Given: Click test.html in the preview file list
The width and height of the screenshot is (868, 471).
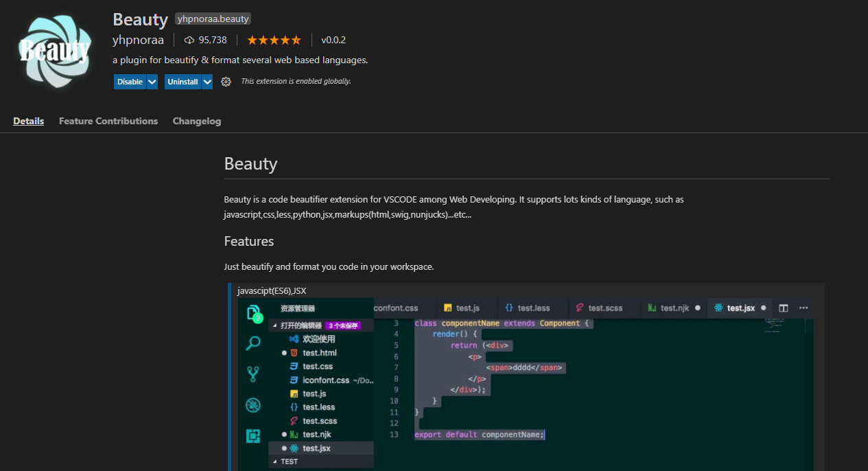Looking at the screenshot, I should tap(320, 353).
